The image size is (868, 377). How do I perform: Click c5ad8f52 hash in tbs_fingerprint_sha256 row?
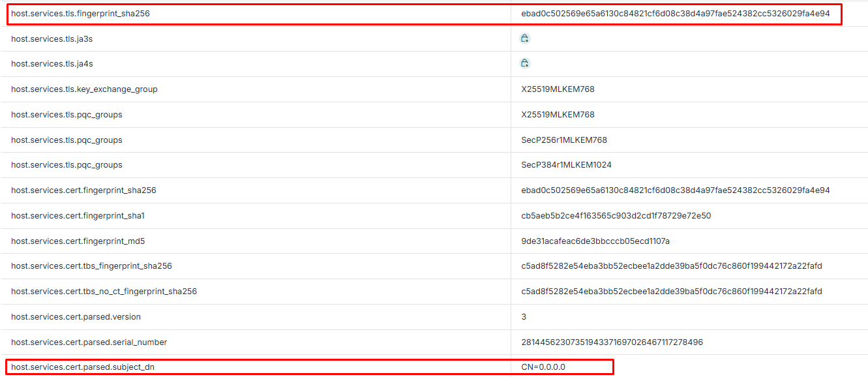coord(672,266)
